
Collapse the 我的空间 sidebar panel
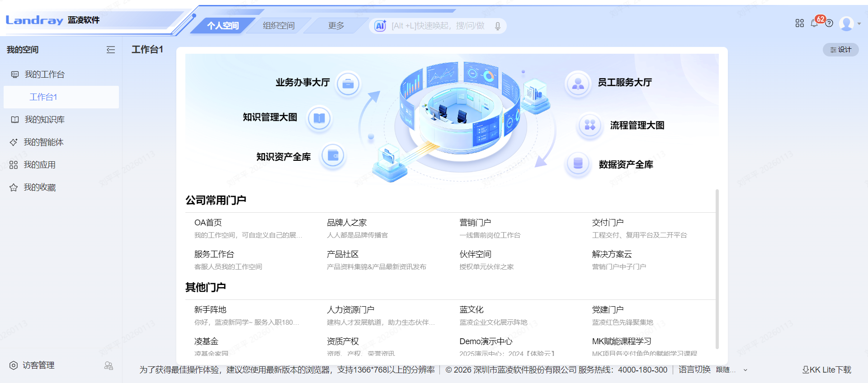point(111,50)
